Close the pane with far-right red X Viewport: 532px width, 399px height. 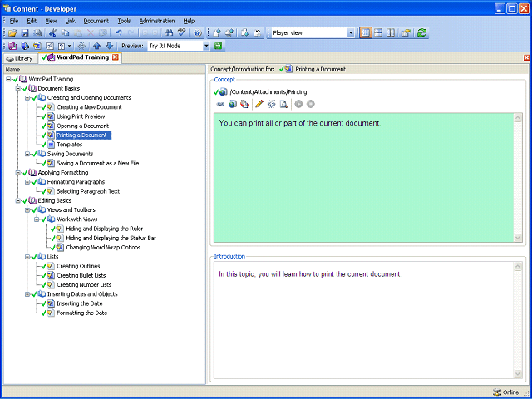point(526,57)
